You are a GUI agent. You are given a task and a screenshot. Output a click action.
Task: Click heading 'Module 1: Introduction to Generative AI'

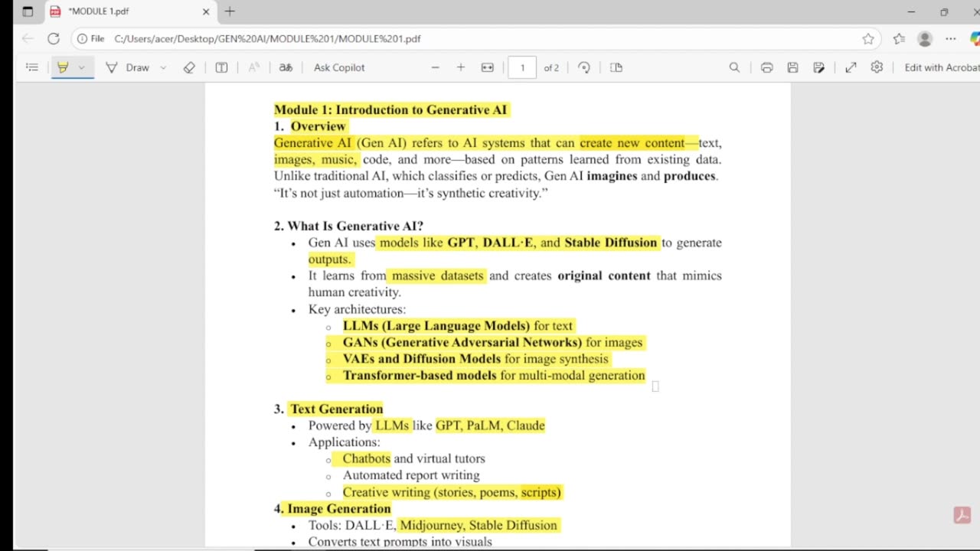click(x=390, y=109)
